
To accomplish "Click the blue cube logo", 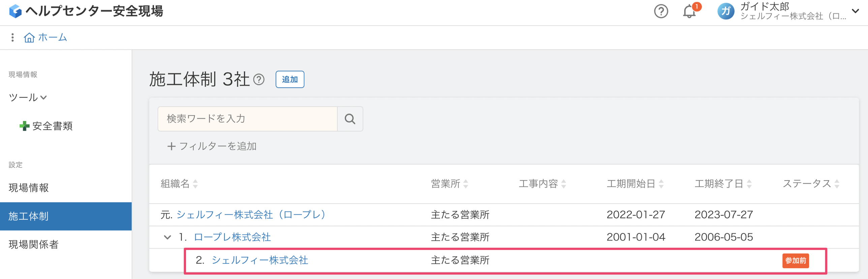I will tap(15, 11).
